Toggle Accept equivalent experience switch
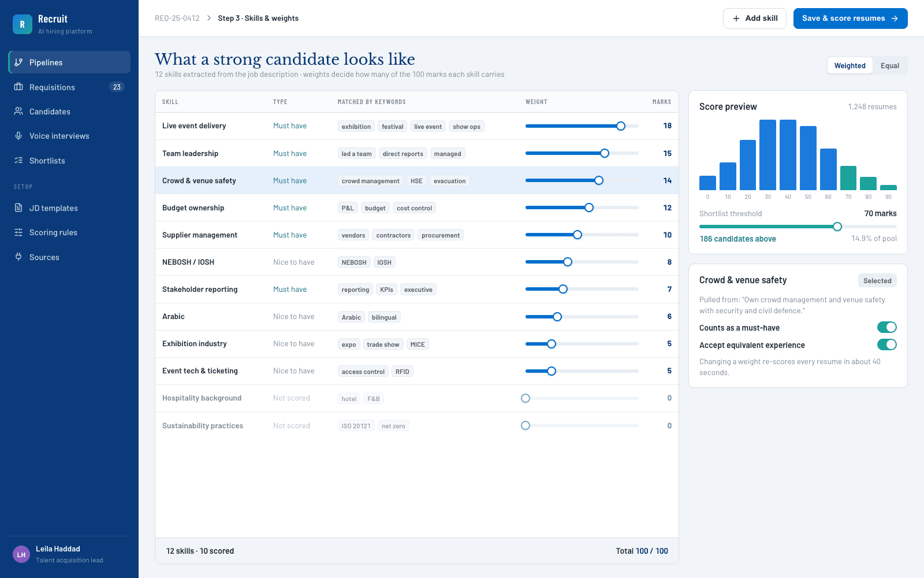Viewport: 924px width, 578px height. [x=887, y=344]
